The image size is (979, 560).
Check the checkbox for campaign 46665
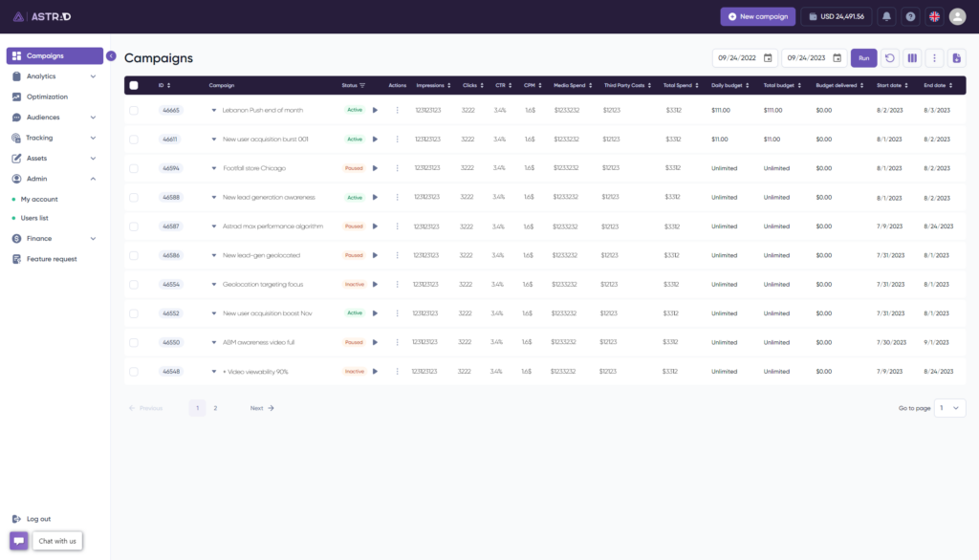click(x=134, y=109)
